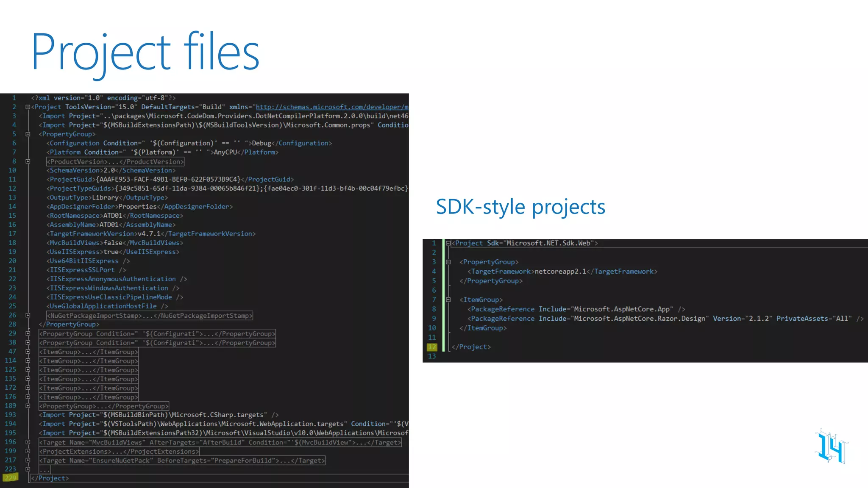The image size is (868, 488).
Task: Expand the MvcBuildViews Target fold on line 196
Action: tap(28, 442)
